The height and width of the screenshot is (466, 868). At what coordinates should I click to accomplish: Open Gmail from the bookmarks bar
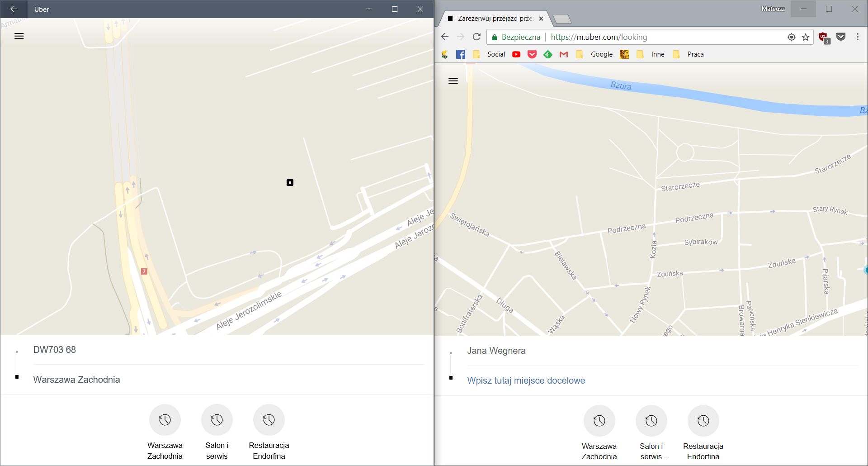pyautogui.click(x=563, y=54)
